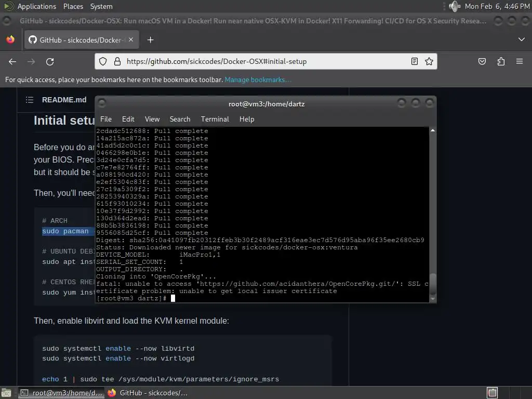Open the Save to Pocket icon
Image resolution: width=532 pixels, height=399 pixels.
click(482, 61)
